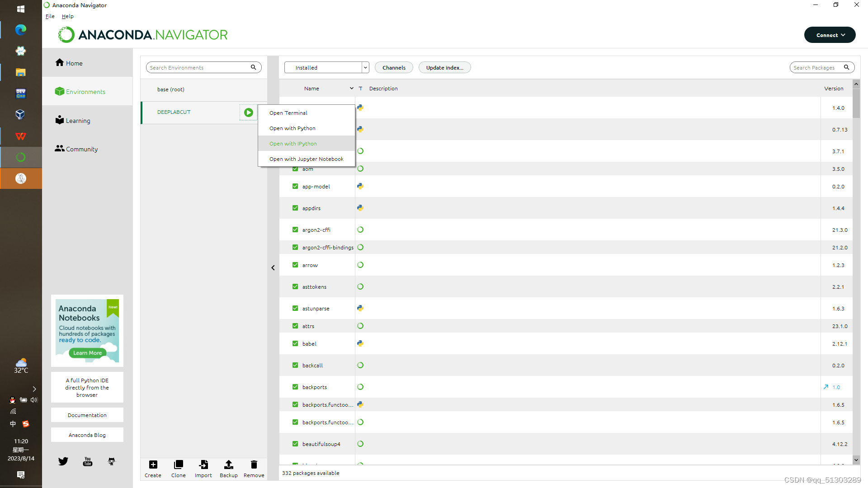
Task: Click the package list vertical scrollbar thumb
Action: click(x=856, y=103)
